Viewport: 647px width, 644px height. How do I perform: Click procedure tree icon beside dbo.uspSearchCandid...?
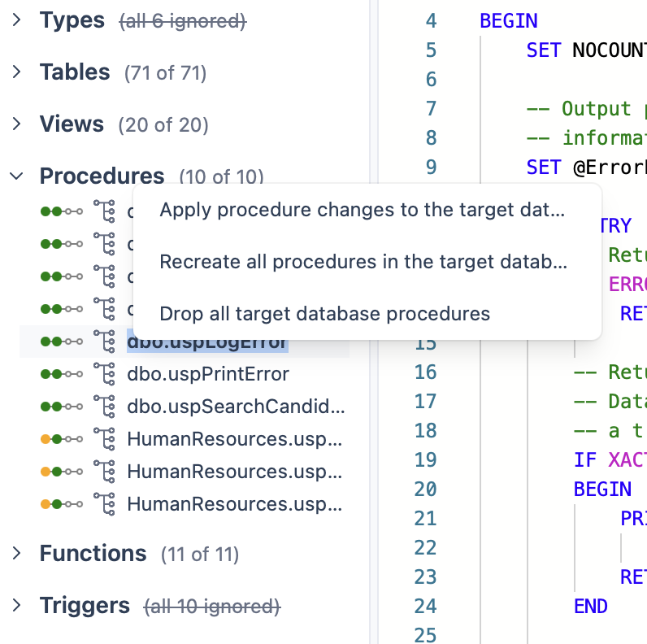coord(104,407)
